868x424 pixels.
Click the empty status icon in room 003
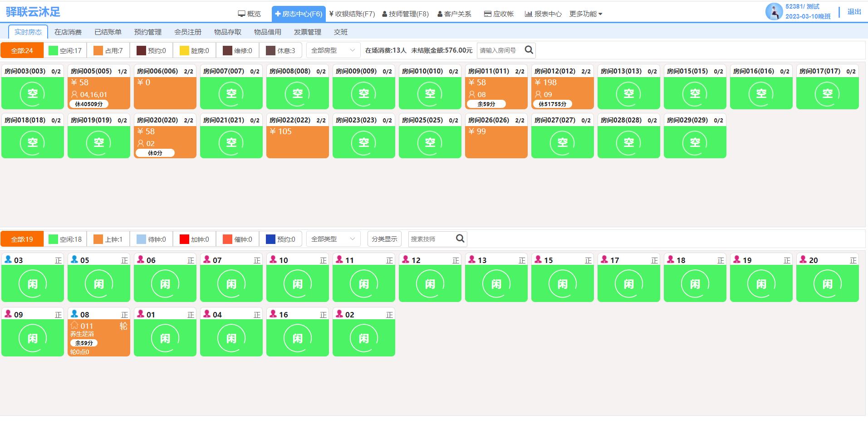point(33,94)
